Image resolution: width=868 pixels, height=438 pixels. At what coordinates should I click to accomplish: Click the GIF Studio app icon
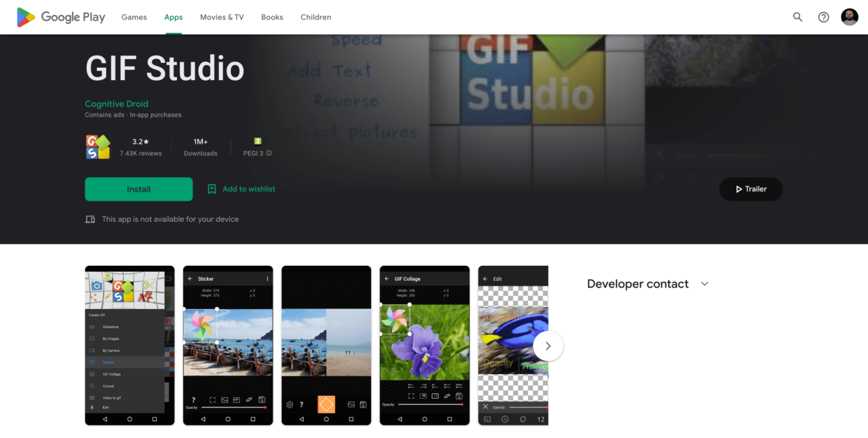point(98,146)
